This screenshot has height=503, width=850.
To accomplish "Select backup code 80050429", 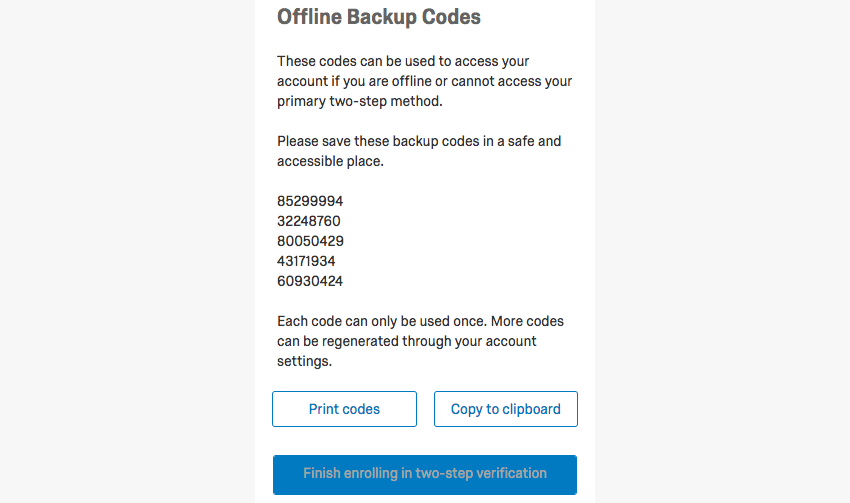I will 310,241.
